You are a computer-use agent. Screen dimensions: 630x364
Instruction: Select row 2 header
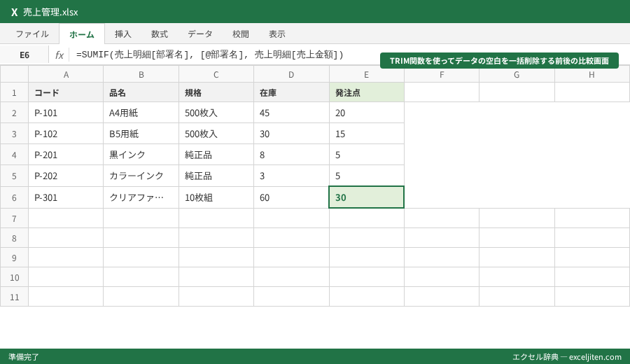(14, 113)
